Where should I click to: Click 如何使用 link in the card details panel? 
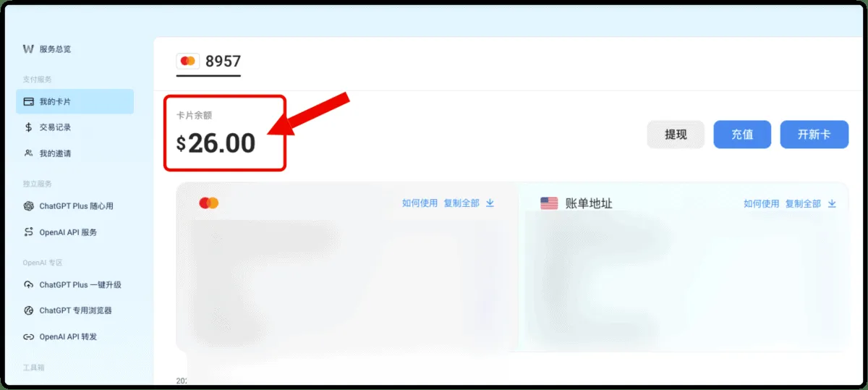click(420, 203)
